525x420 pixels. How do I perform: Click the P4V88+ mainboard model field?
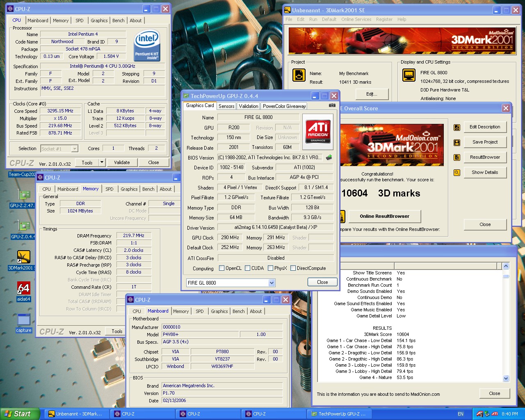(x=200, y=334)
